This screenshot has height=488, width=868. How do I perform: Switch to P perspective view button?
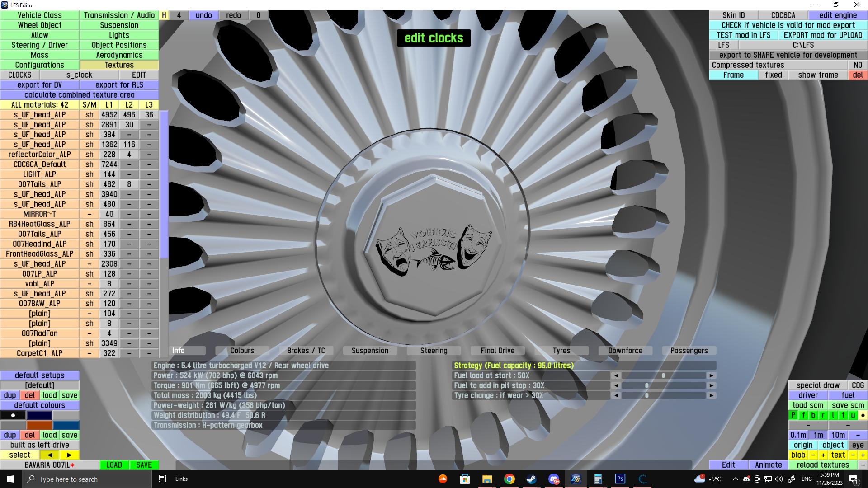(793, 415)
